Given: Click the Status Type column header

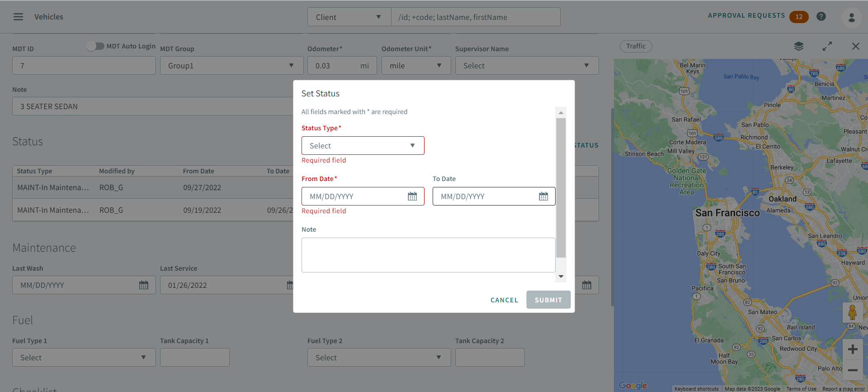Looking at the screenshot, I should [x=34, y=171].
